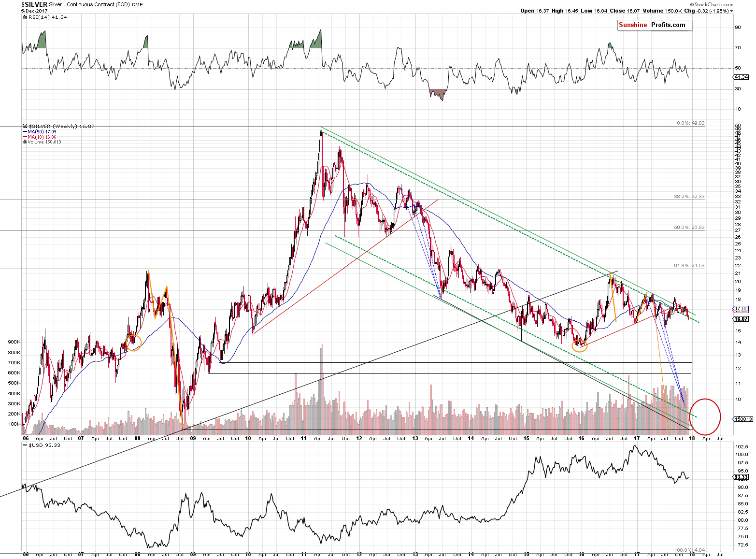The height and width of the screenshot is (559, 756).
Task: Click the 93.33 USD axis tag
Action: click(741, 477)
